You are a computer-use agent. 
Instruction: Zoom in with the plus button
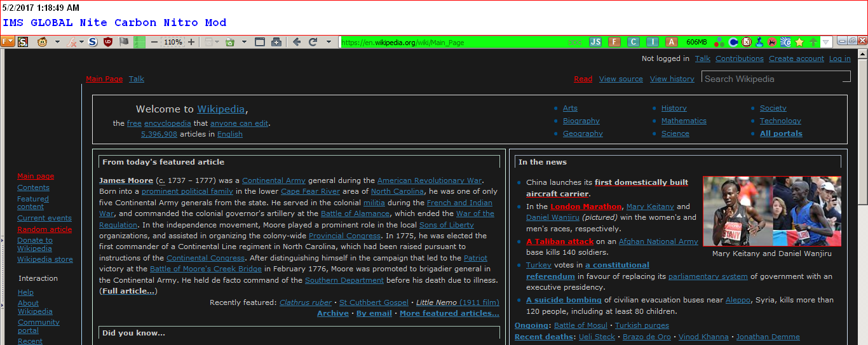tap(191, 42)
